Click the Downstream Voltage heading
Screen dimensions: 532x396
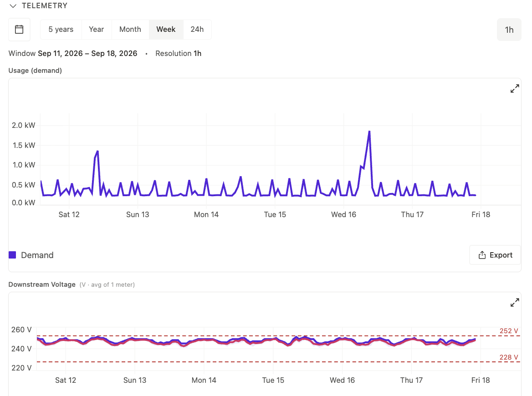pyautogui.click(x=42, y=284)
